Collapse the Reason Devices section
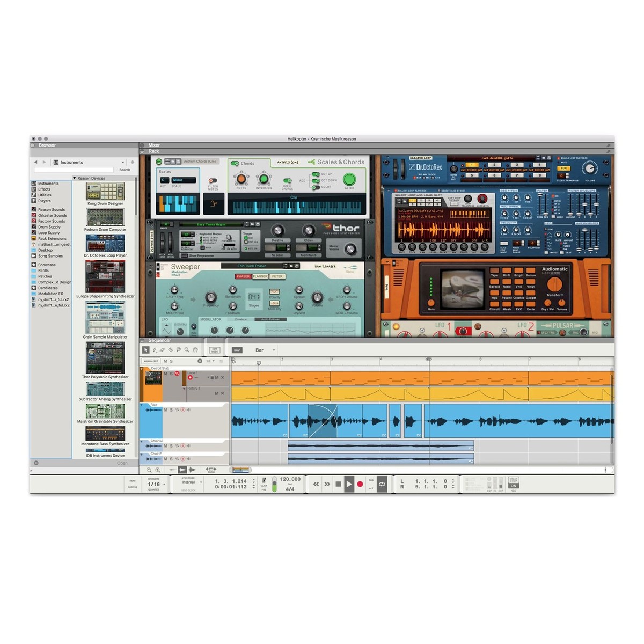The width and height of the screenshot is (644, 644). click(x=75, y=178)
